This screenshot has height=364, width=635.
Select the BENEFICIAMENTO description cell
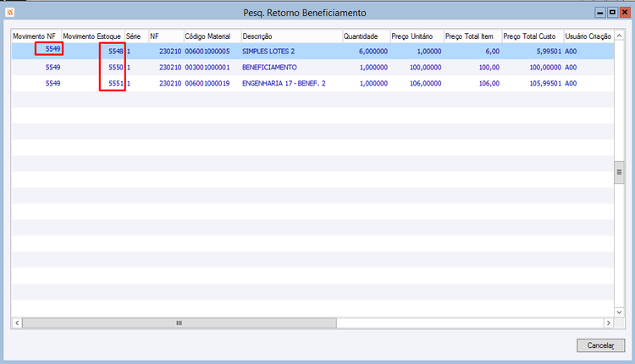[269, 67]
